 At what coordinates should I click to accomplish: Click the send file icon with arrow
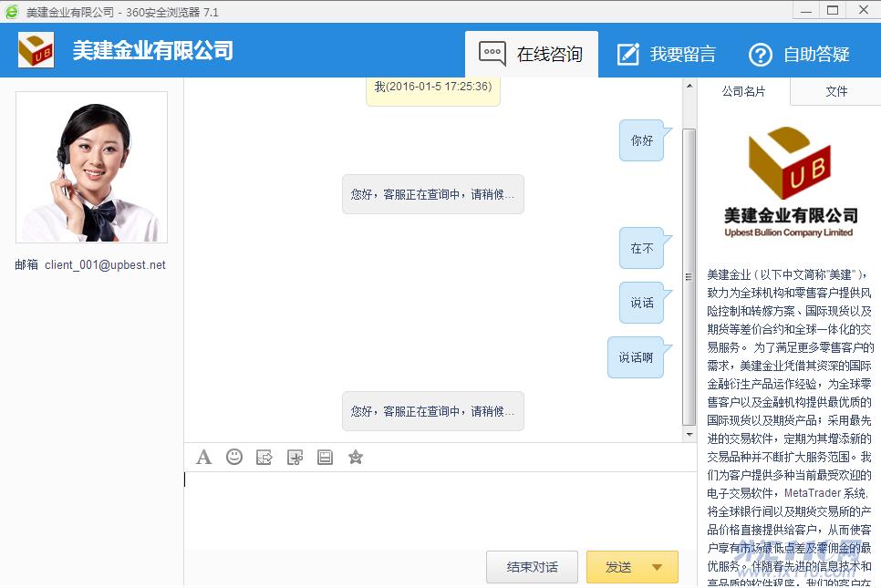click(264, 458)
